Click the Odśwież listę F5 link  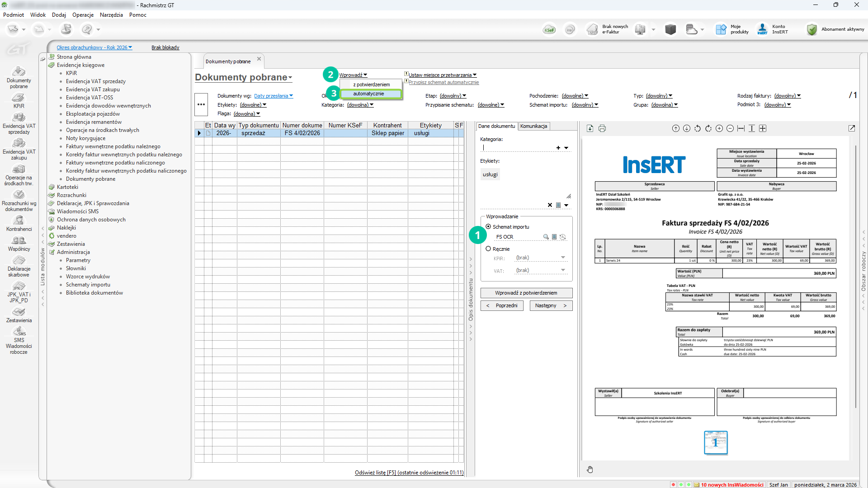[409, 473]
